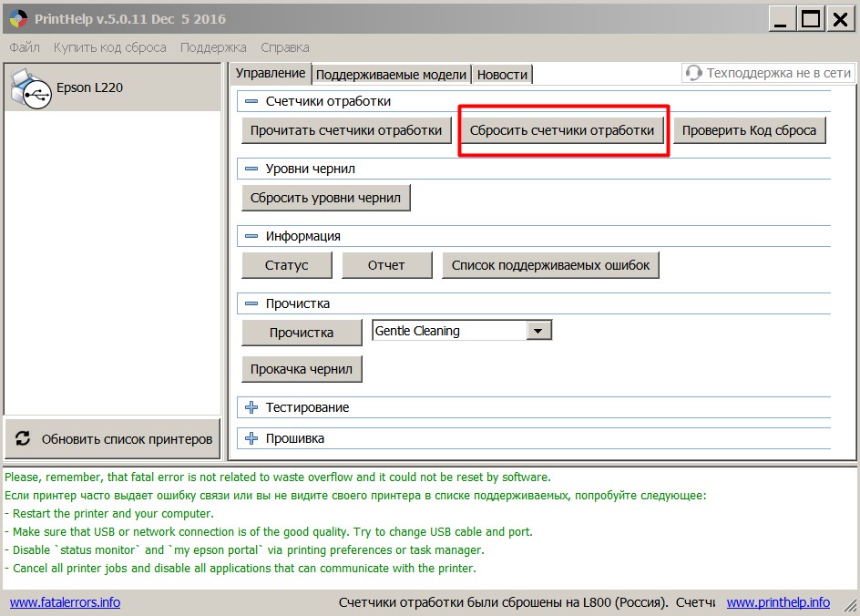Screen dimensions: 860x616
Task: Click Прочитать счетчики отработки button
Action: 346,130
